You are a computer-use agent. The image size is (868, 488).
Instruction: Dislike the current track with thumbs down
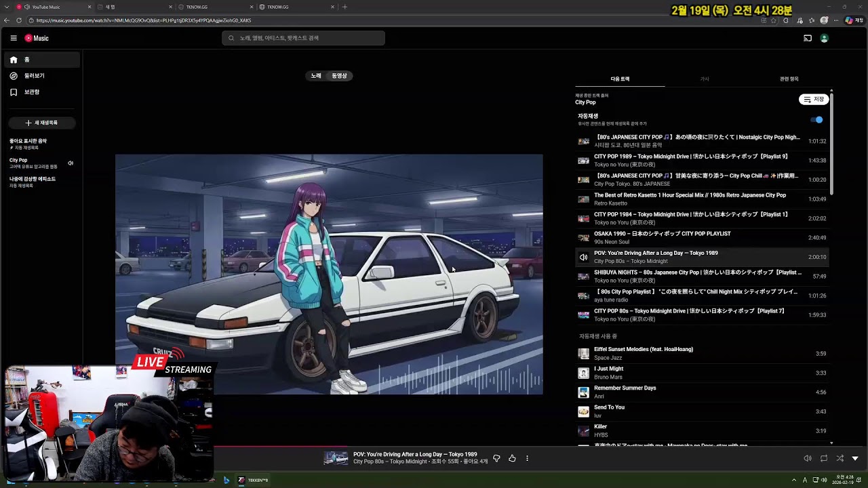(496, 459)
